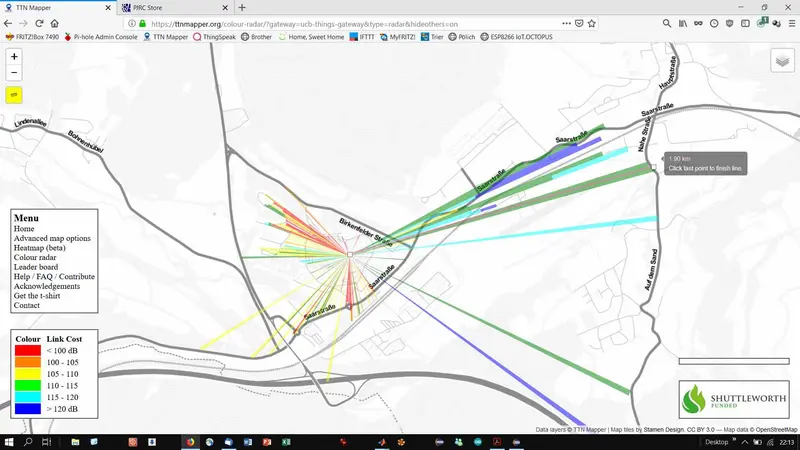This screenshot has height=450, width=800.
Task: Bookmark this page with the star icon
Action: click(594, 22)
